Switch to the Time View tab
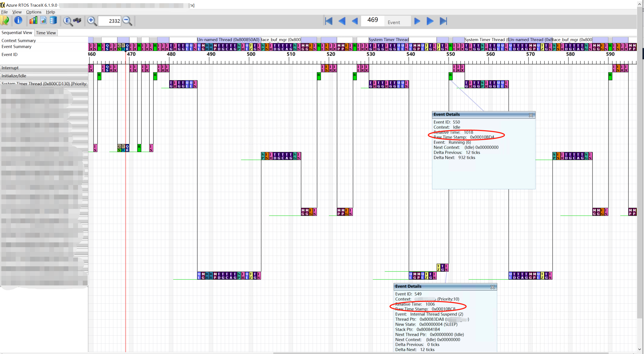Image resolution: width=644 pixels, height=354 pixels. (46, 33)
